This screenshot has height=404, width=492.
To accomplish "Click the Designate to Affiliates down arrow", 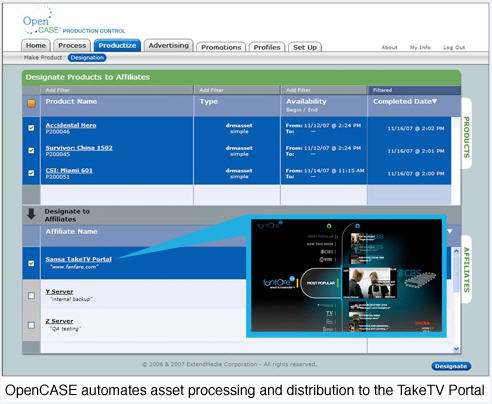I will click(x=31, y=214).
